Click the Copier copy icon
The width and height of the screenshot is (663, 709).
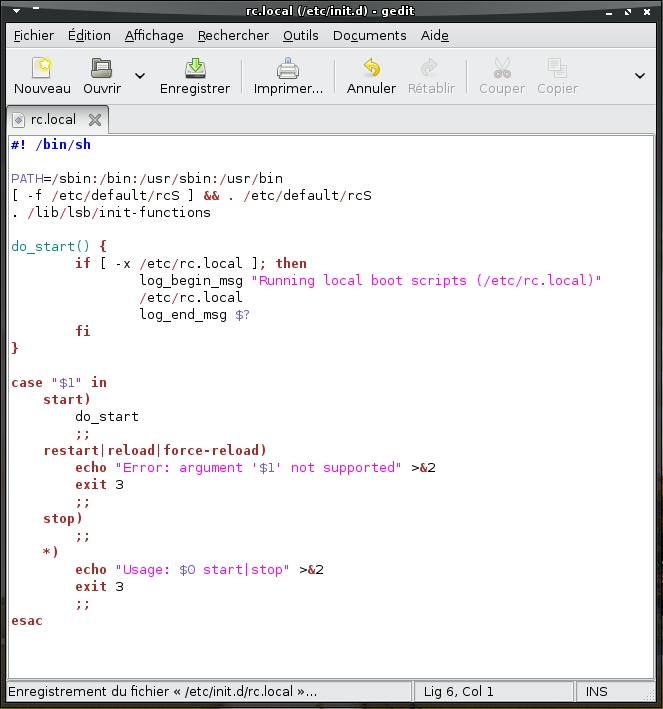(x=557, y=69)
